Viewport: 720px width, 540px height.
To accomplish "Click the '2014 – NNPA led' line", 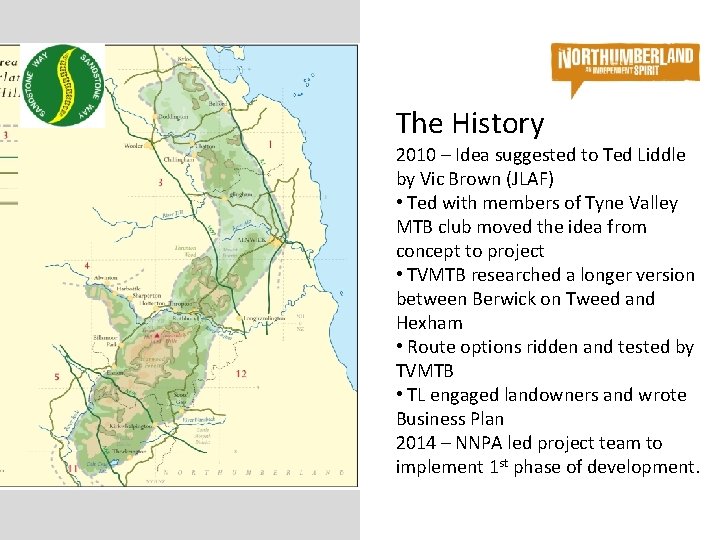I will 547,455.
